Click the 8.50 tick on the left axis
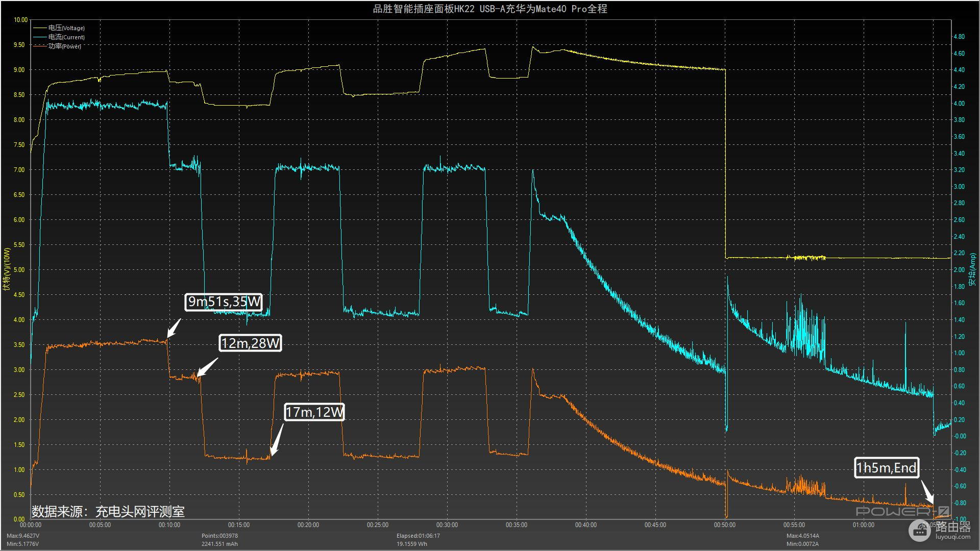This screenshot has height=551, width=980. tap(19, 95)
